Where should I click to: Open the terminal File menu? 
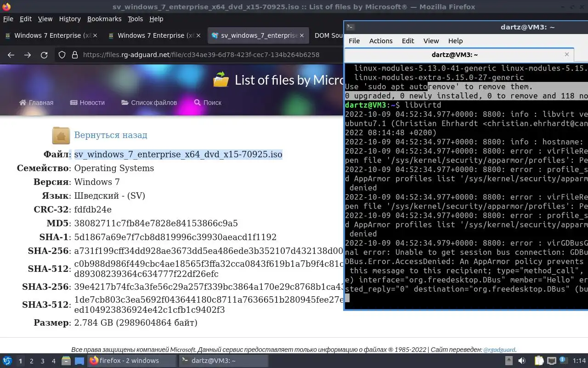(354, 40)
